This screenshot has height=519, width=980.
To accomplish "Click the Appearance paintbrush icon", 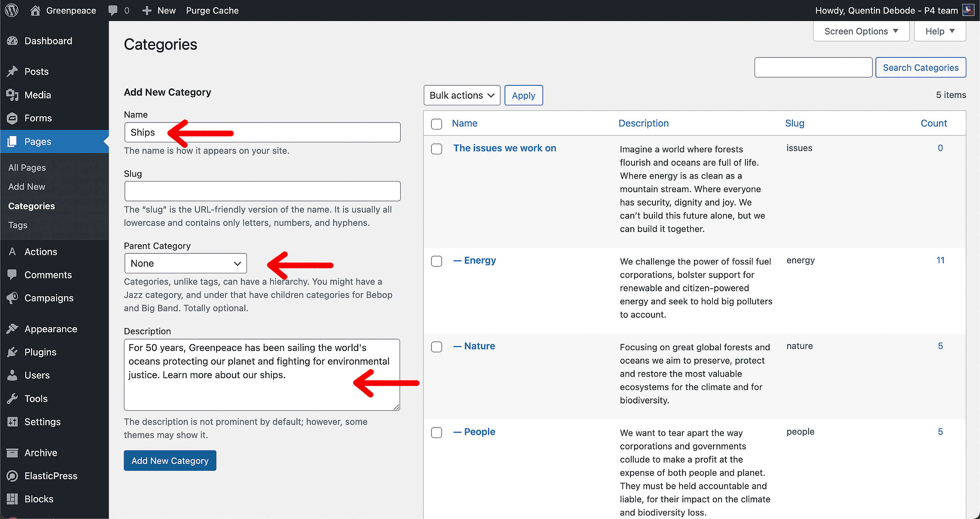I will pos(12,329).
